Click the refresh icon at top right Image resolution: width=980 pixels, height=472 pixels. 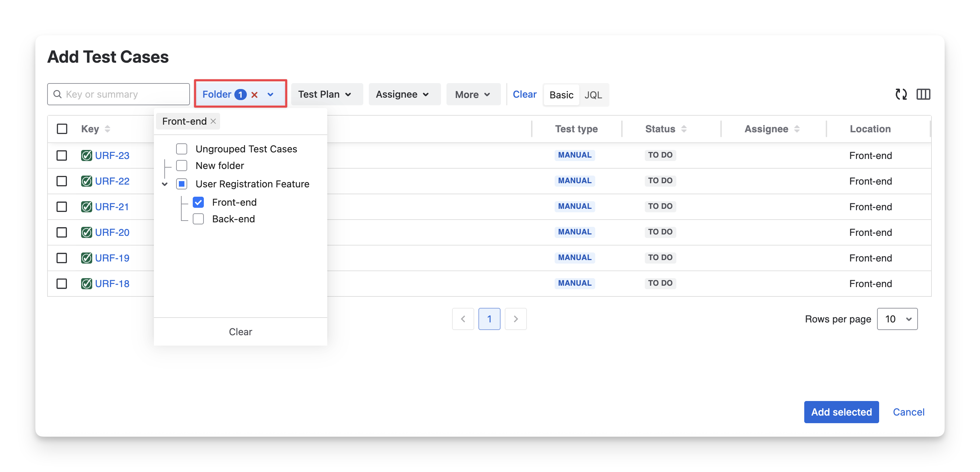click(901, 94)
